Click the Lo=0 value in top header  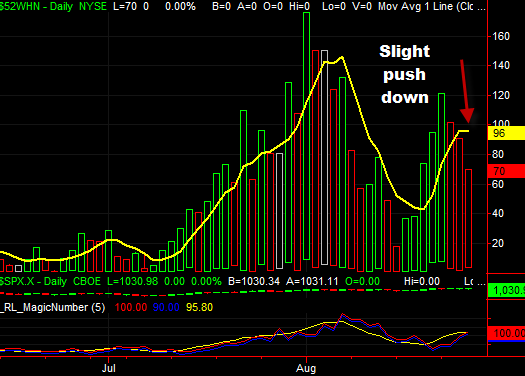click(334, 6)
